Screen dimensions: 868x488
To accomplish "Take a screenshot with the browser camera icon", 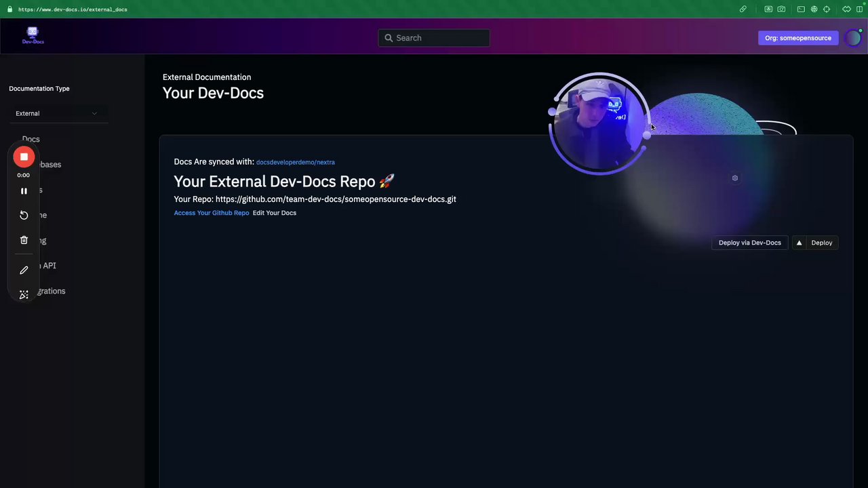I will pos(782,9).
